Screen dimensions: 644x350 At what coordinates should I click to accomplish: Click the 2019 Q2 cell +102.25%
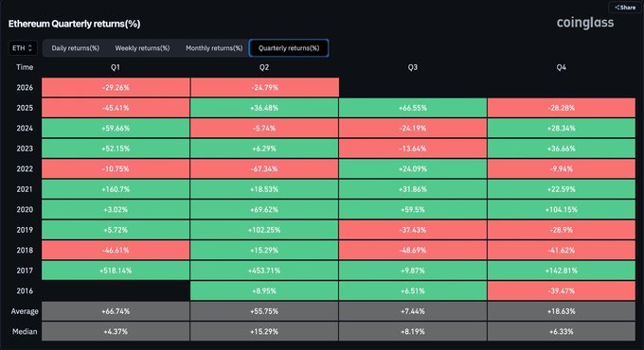coord(264,230)
